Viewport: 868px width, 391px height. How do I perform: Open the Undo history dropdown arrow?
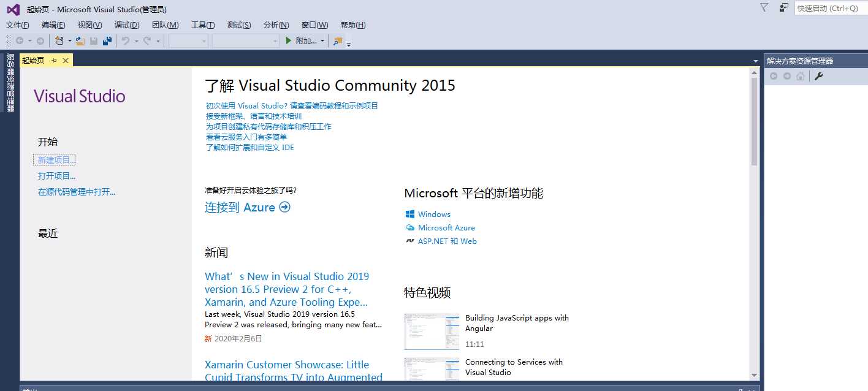pos(136,41)
